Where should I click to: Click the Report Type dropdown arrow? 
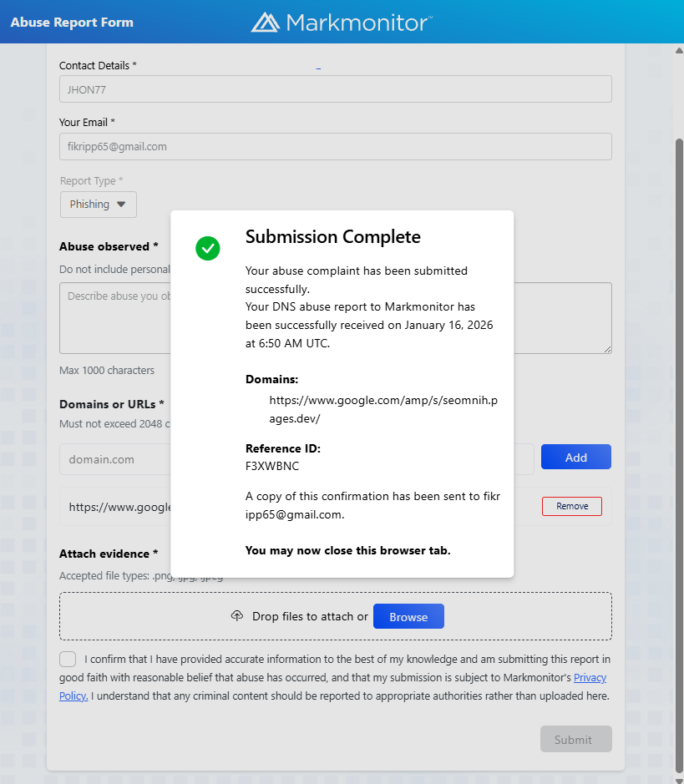[121, 205]
